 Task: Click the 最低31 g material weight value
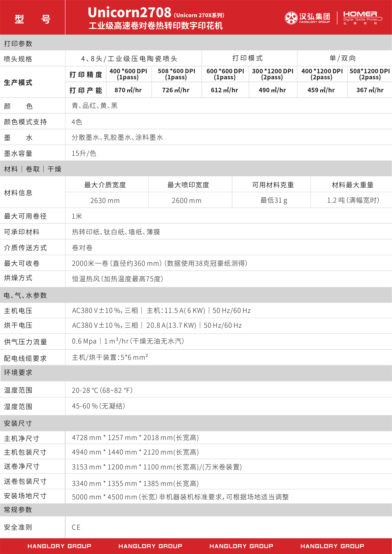pyautogui.click(x=274, y=200)
